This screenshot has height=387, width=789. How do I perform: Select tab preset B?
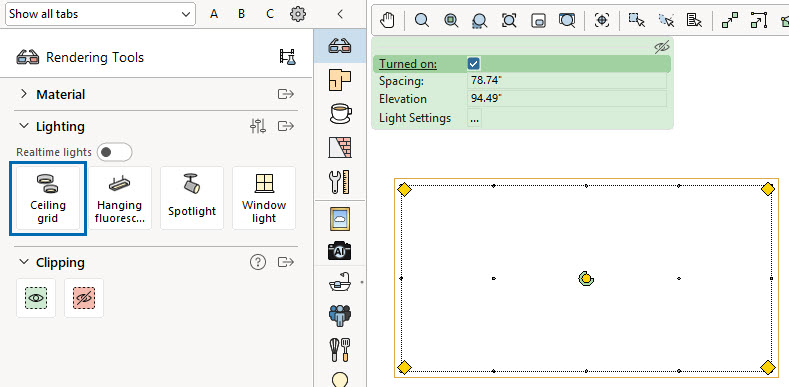(x=242, y=14)
